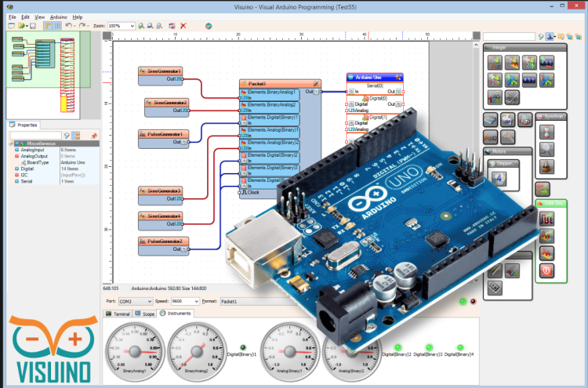Open the Arduino menu

[58, 16]
